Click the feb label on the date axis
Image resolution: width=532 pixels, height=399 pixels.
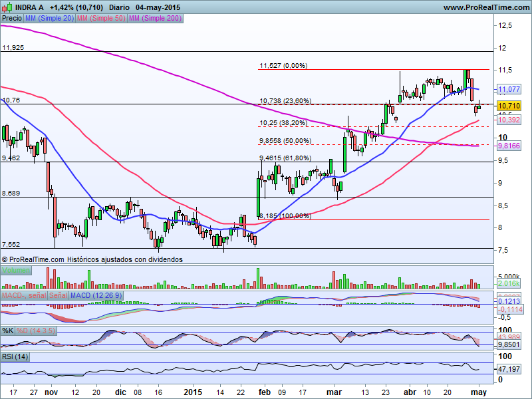pyautogui.click(x=265, y=392)
